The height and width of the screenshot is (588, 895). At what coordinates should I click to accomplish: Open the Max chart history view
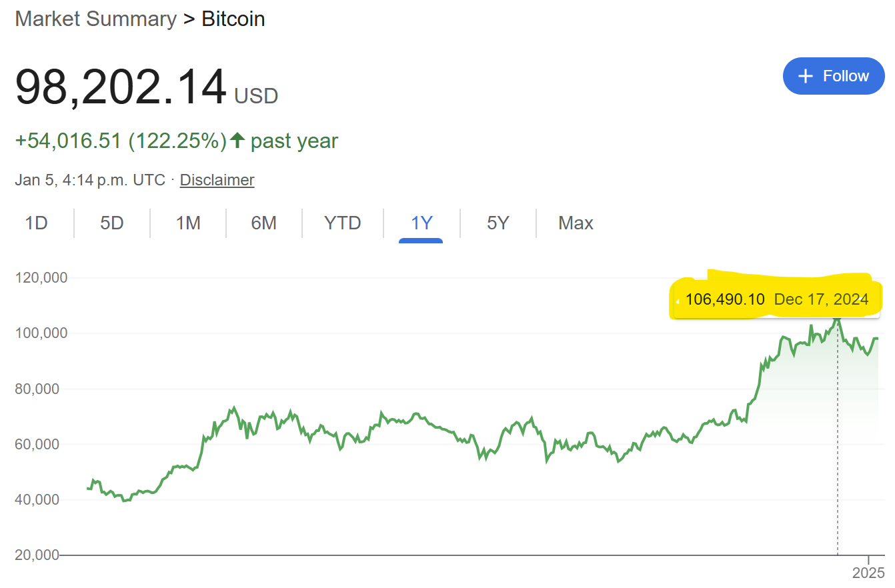point(575,223)
